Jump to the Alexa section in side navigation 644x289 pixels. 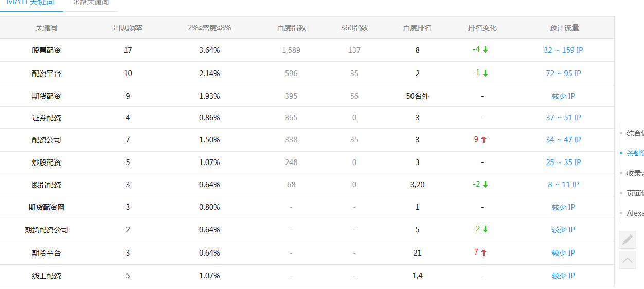(635, 213)
